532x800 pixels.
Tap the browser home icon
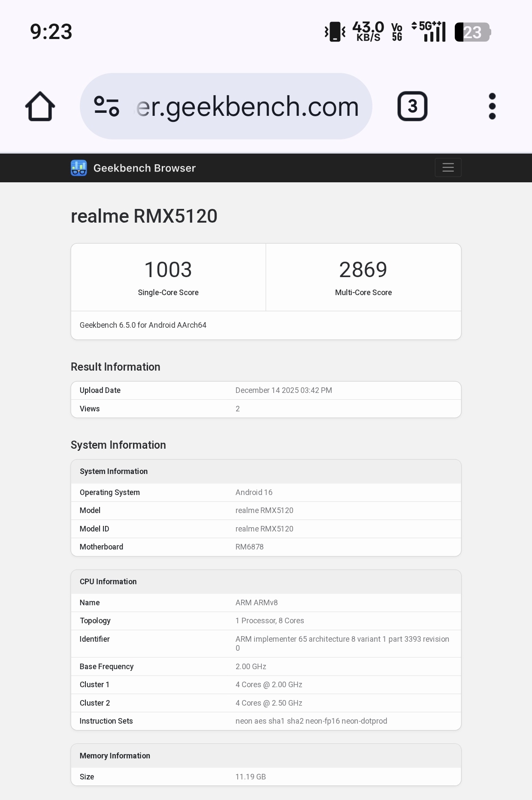click(40, 106)
